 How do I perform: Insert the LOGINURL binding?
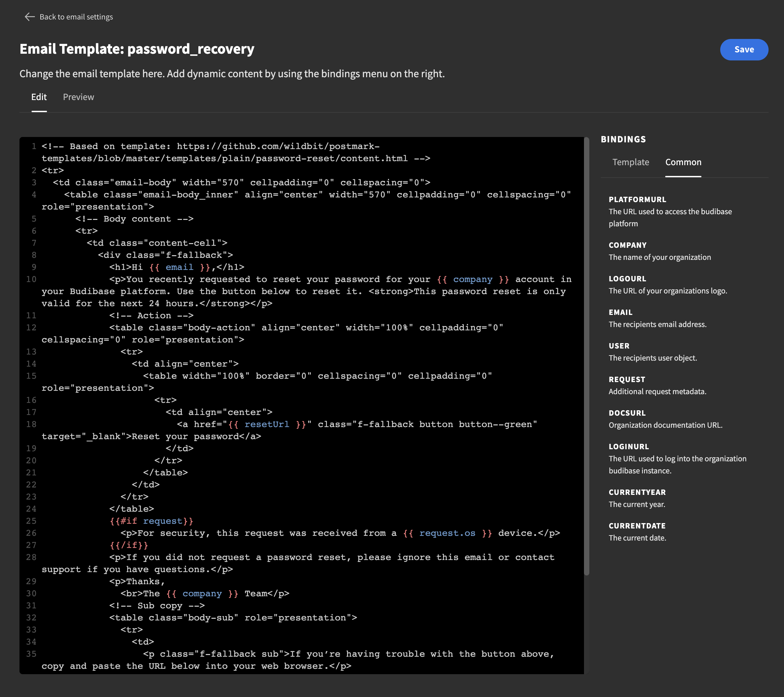(x=628, y=447)
